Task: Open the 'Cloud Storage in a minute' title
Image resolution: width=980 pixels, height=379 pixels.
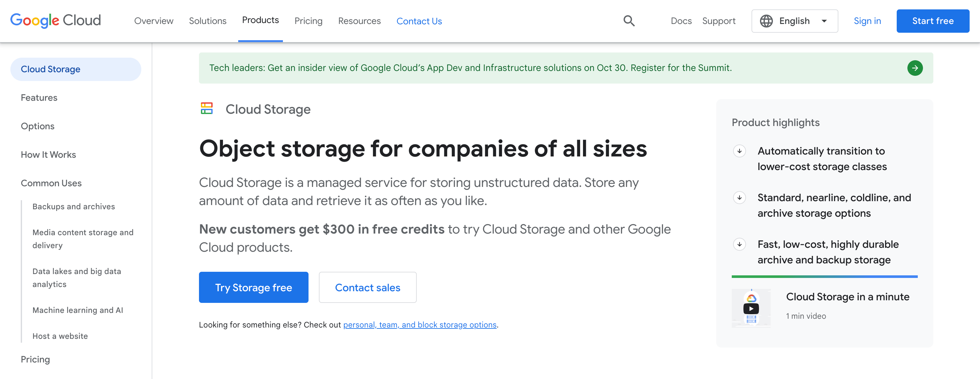Action: [x=847, y=296]
